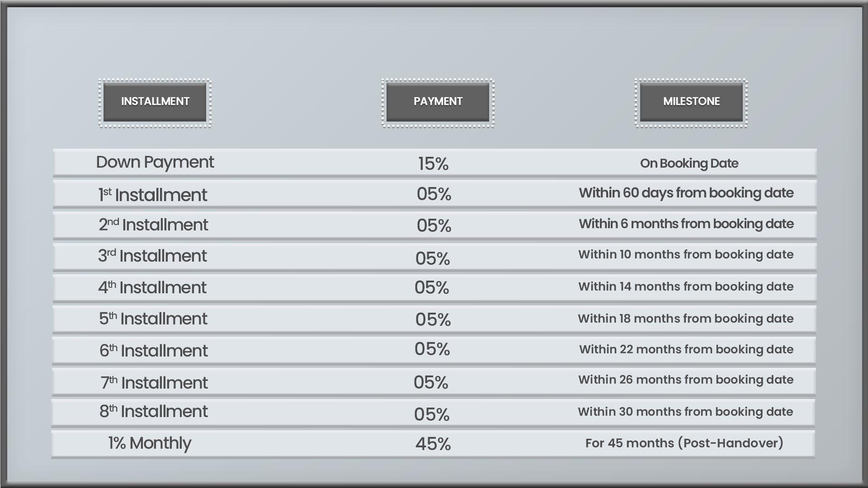Click Within 18 months from booking date
Screen dimensions: 868x488
(686, 319)
